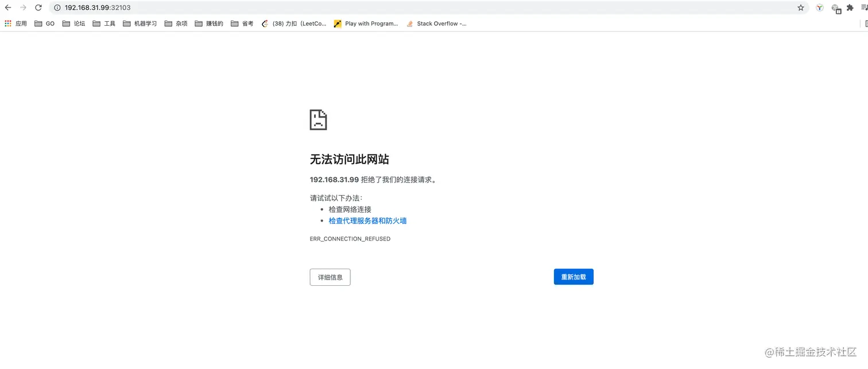Click the 详细信息 details button
The image size is (868, 369).
click(x=330, y=277)
